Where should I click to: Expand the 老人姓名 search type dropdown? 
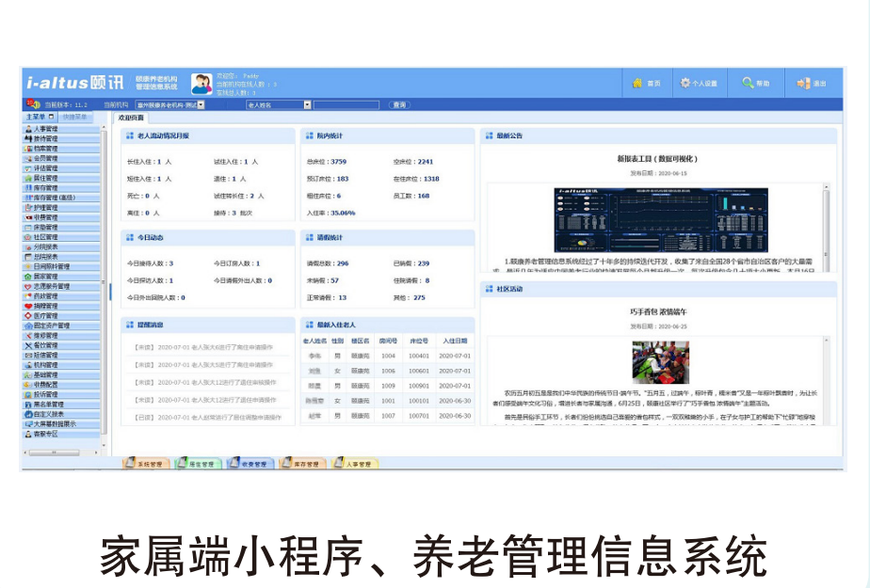coord(306,105)
